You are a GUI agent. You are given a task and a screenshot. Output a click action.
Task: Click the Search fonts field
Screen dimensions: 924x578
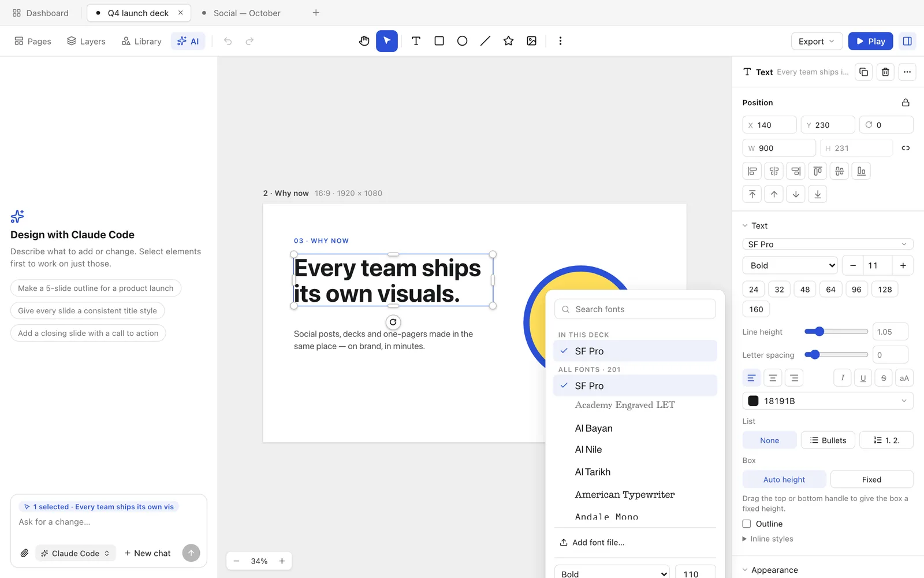point(635,309)
